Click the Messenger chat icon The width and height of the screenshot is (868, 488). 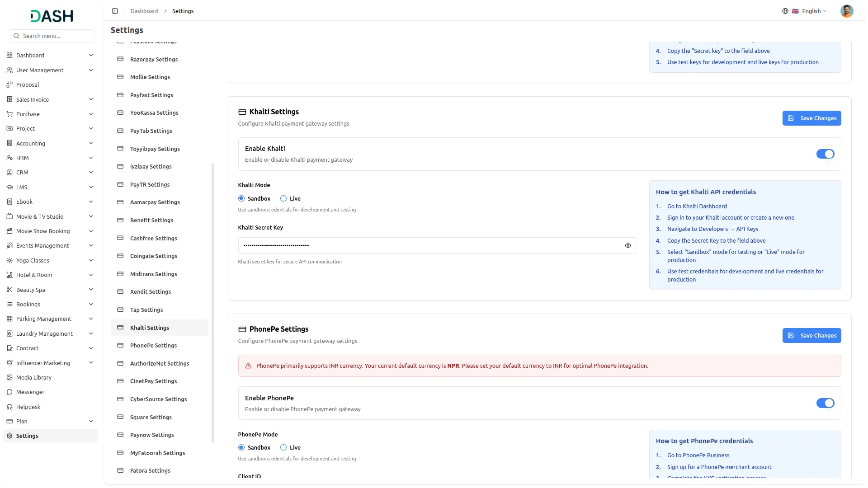[9, 392]
